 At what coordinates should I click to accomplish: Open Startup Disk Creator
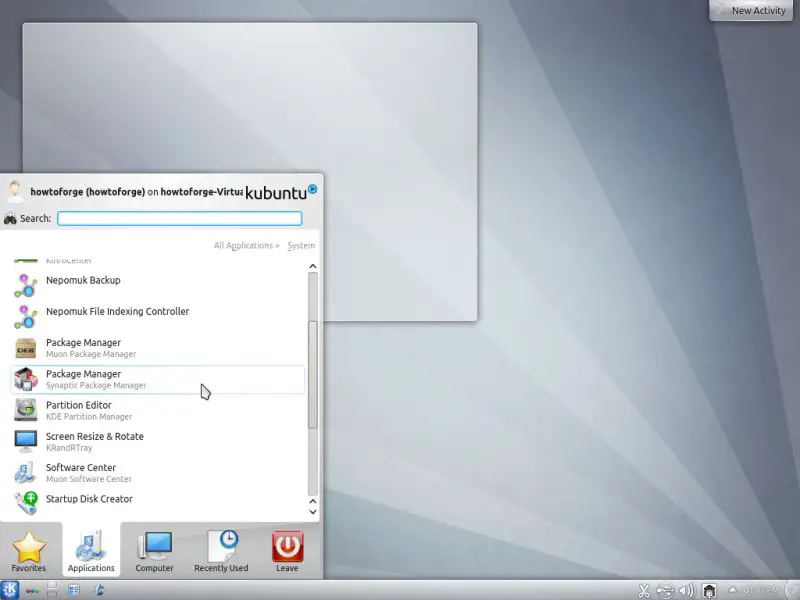tap(158, 503)
